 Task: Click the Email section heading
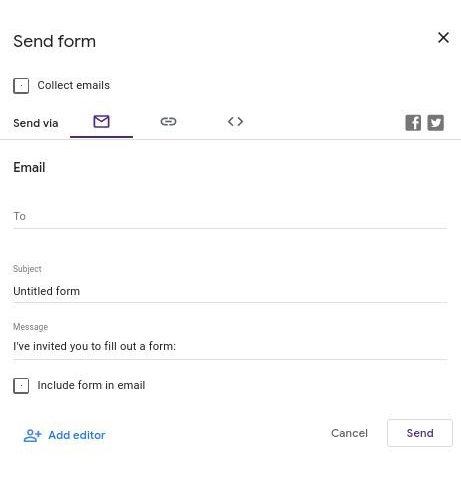point(29,167)
